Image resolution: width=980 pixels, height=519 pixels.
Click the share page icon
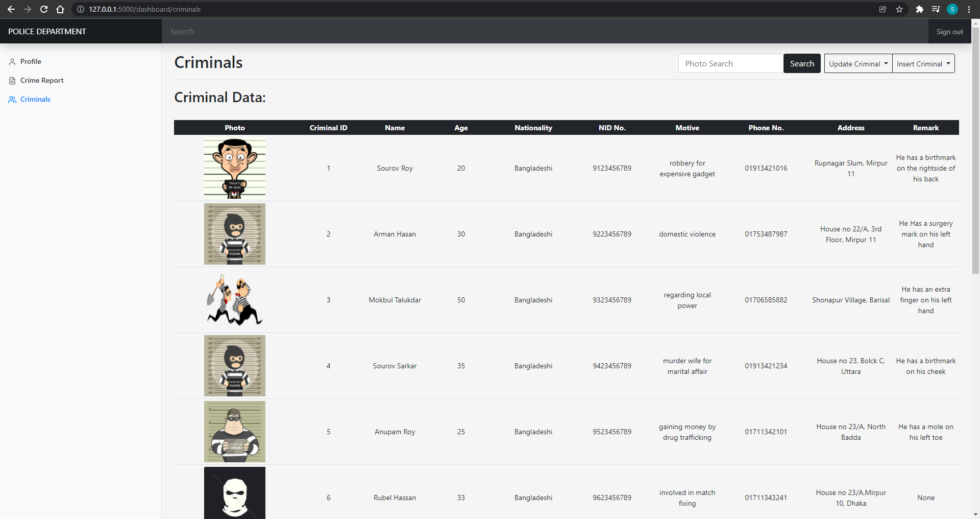883,9
